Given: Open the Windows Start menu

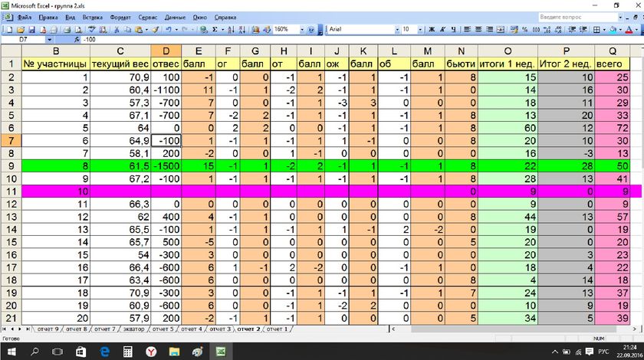Looking at the screenshot, I should pos(11,352).
